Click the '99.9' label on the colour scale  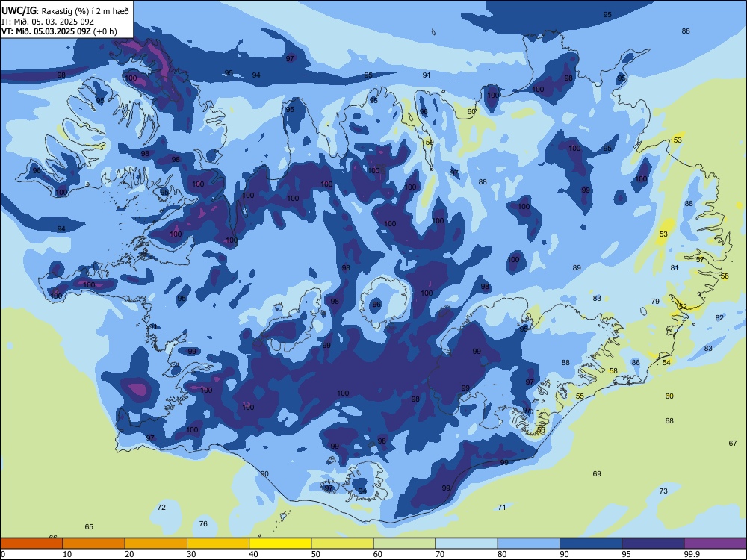[x=692, y=554]
